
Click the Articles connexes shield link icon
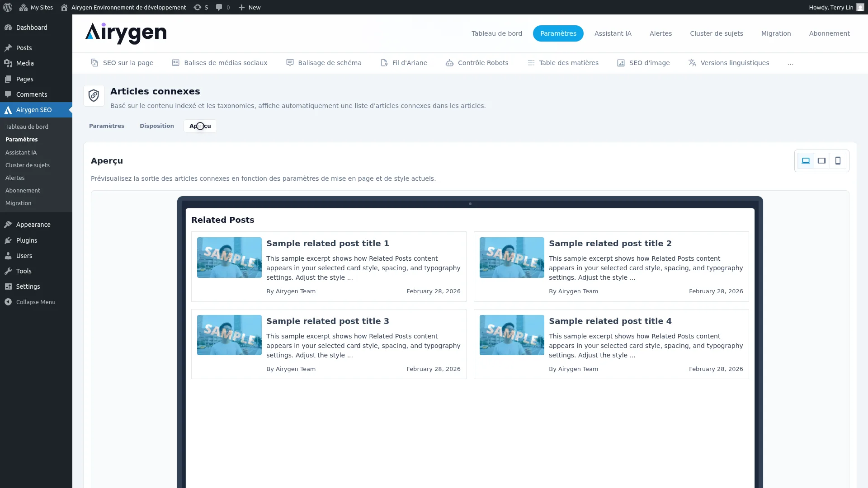[x=94, y=96]
